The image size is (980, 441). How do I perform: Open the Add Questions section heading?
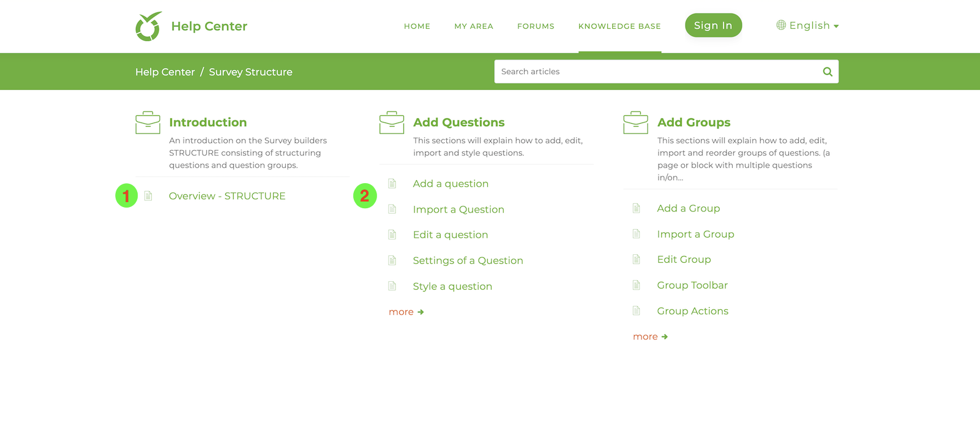[x=459, y=123]
